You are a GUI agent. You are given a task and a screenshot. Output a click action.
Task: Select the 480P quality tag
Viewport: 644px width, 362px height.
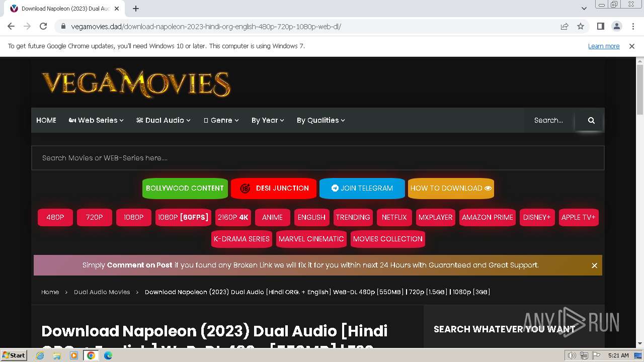[x=55, y=217]
